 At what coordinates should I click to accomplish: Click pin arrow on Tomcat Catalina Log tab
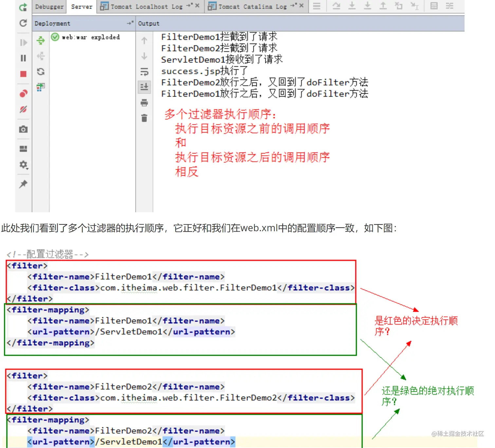(294, 5)
